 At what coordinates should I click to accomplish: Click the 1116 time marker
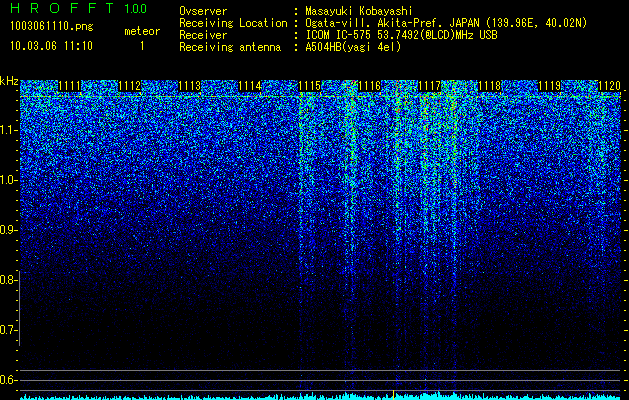[x=369, y=86]
